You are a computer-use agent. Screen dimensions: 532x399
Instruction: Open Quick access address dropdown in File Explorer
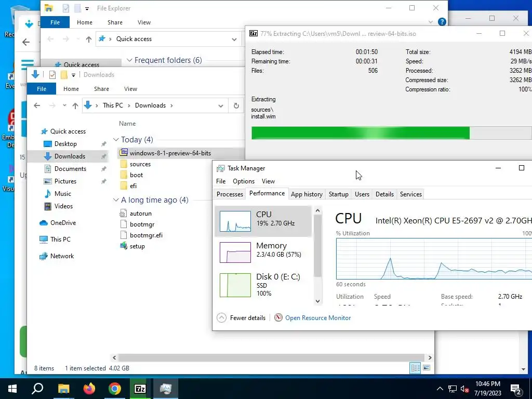(234, 39)
